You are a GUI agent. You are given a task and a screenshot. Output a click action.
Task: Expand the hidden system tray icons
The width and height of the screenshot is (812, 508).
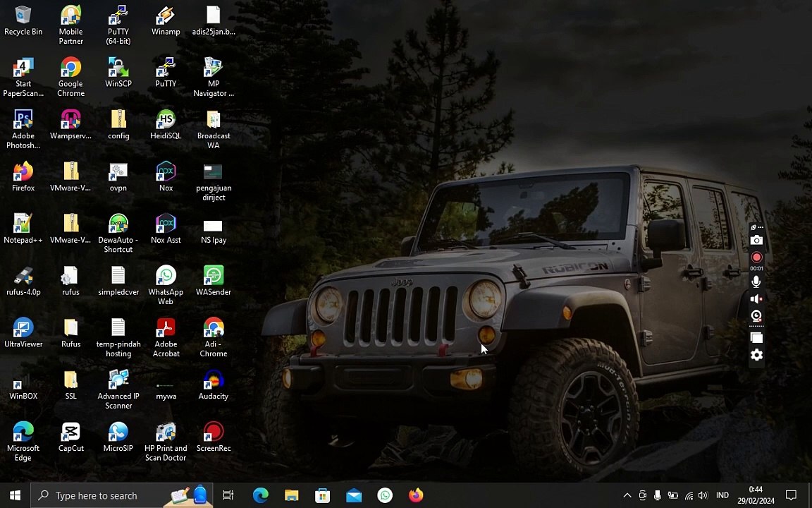point(627,495)
